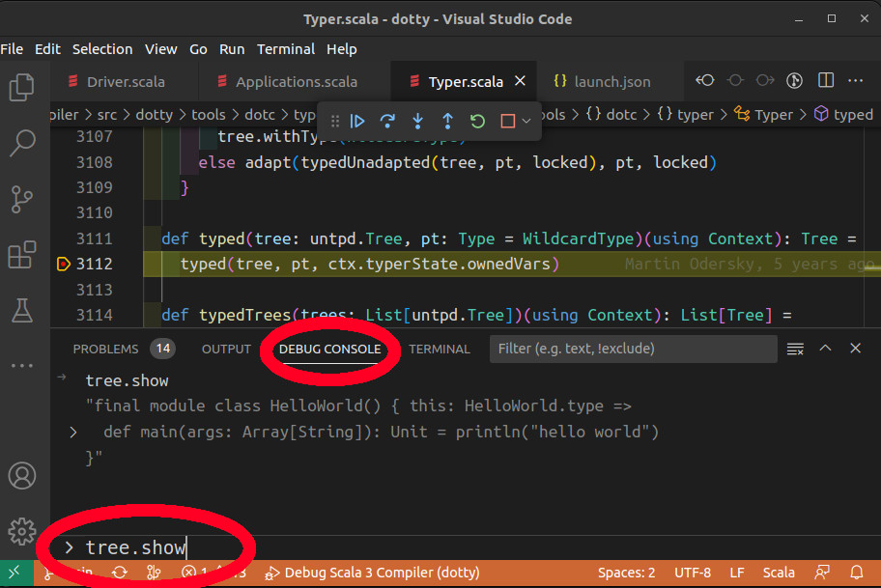Screen dimensions: 881x588
Task: Split the editor to the right
Action: click(x=826, y=81)
